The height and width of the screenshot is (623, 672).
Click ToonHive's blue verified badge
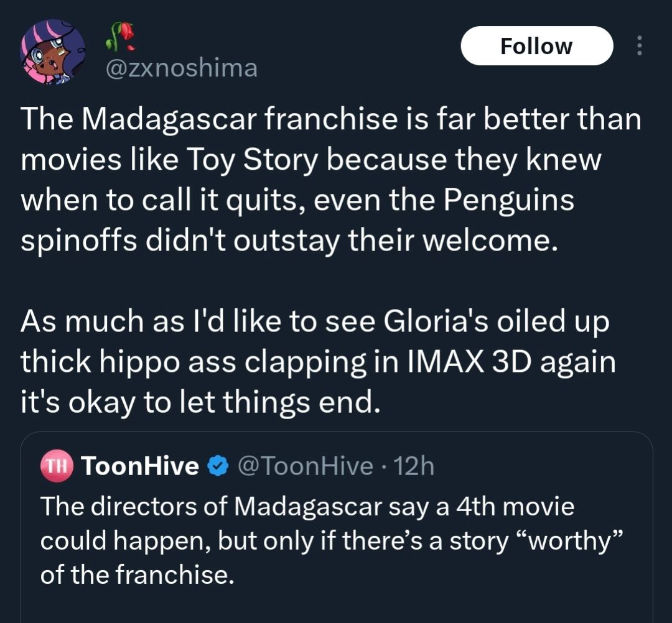pyautogui.click(x=216, y=466)
